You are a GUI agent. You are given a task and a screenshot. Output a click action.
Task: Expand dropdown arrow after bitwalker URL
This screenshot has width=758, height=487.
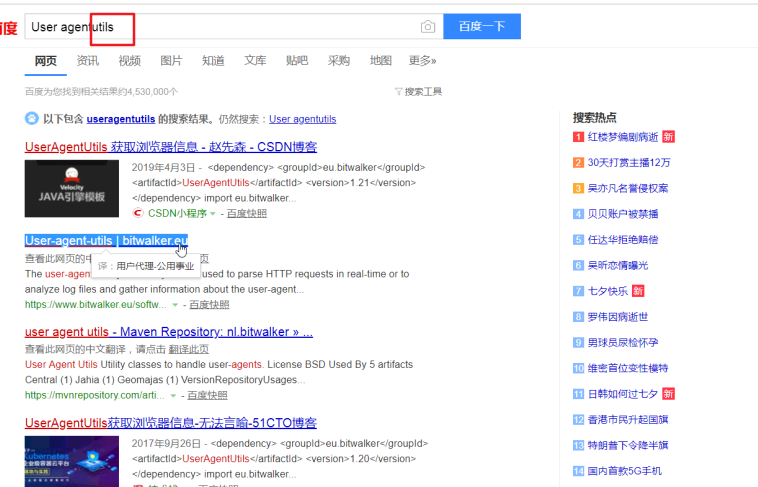click(x=175, y=305)
